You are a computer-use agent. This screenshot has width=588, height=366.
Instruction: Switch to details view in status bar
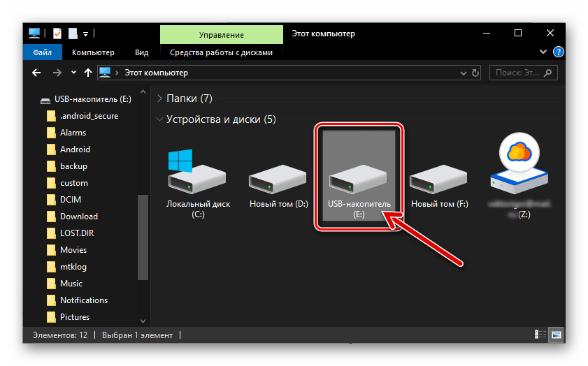pyautogui.click(x=540, y=335)
